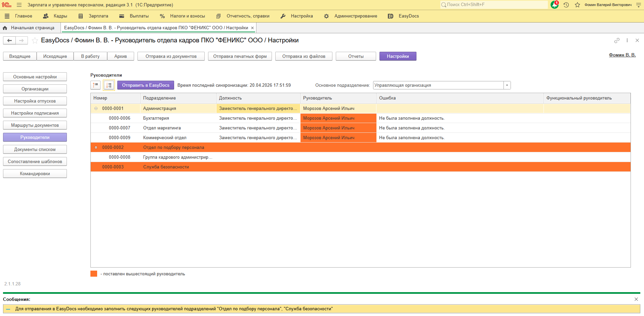Open the Кадры section
Image resolution: width=644 pixels, height=316 pixels.
(61, 16)
